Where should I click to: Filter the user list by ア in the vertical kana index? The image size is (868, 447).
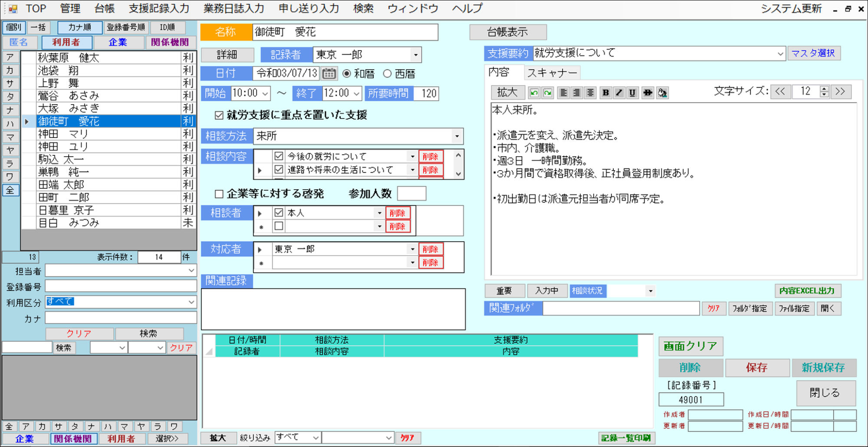coord(10,57)
